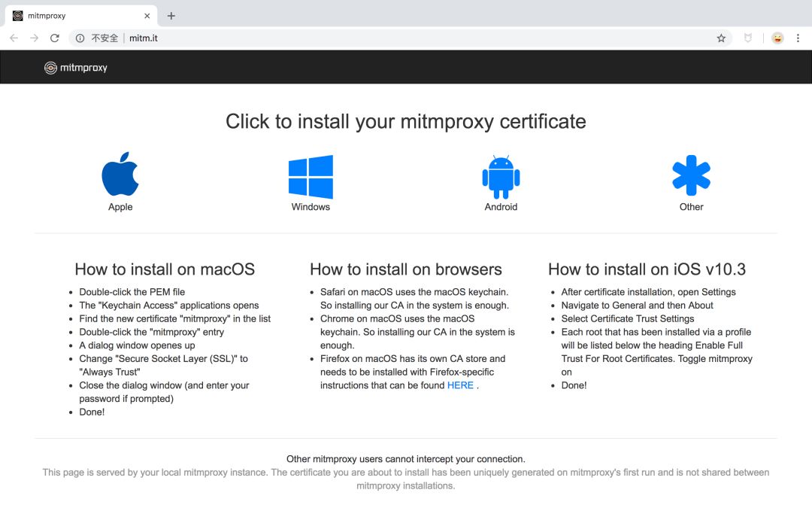Click 'Change "Secure Socket Layer (SSL)"' item

coord(164,365)
